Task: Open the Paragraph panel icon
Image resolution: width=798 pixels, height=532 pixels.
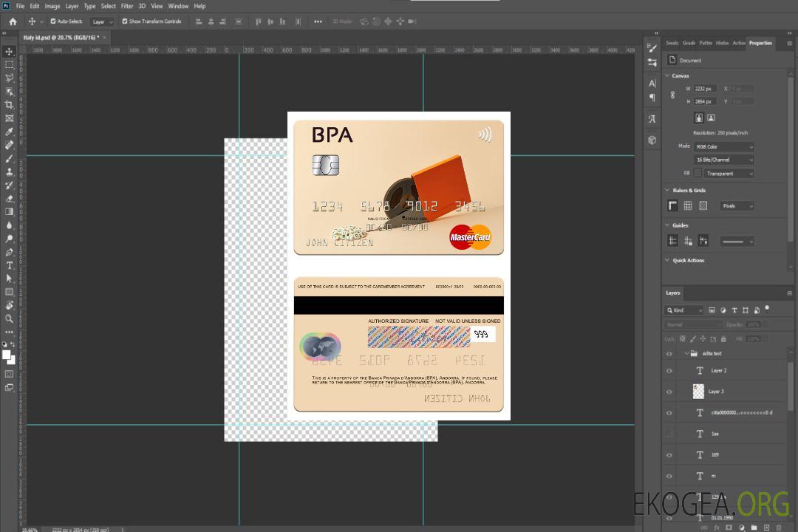Action: click(x=652, y=98)
